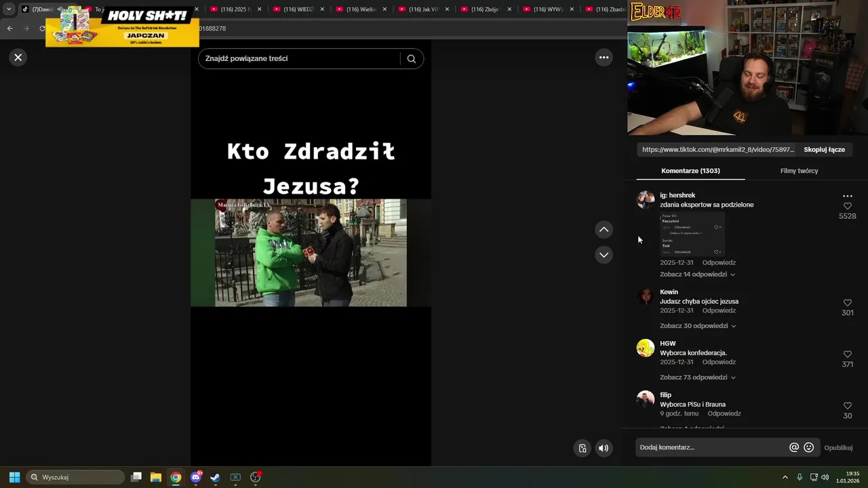
Task: Toggle the auto-scroll icon beside volume
Action: click(x=582, y=448)
